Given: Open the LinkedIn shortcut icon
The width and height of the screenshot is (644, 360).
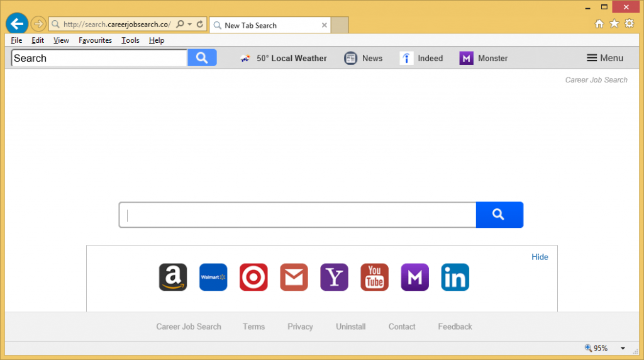Looking at the screenshot, I should (x=455, y=277).
